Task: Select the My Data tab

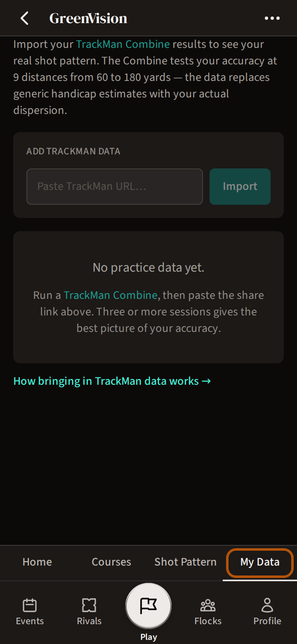Action: [x=260, y=562]
